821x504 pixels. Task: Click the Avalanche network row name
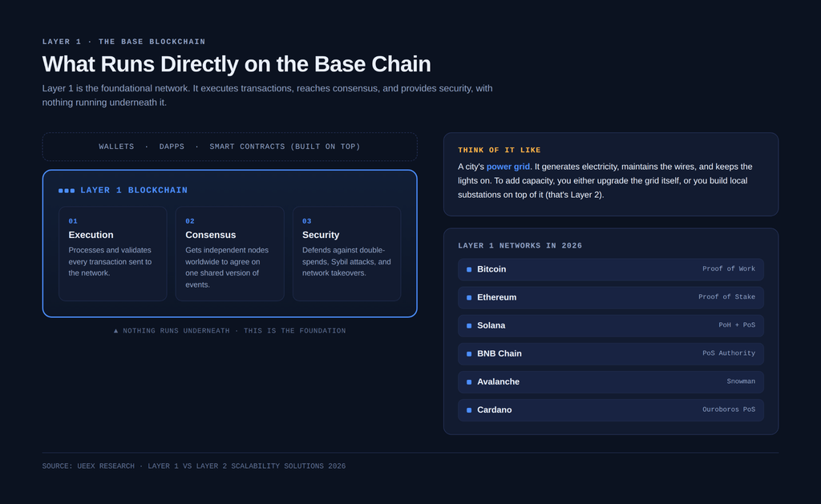coord(499,382)
